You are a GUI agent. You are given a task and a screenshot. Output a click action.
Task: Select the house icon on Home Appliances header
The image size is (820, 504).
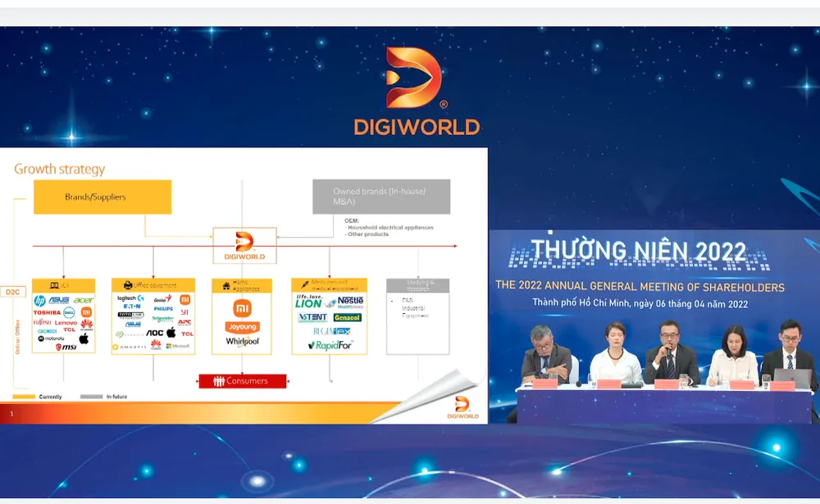click(x=226, y=286)
